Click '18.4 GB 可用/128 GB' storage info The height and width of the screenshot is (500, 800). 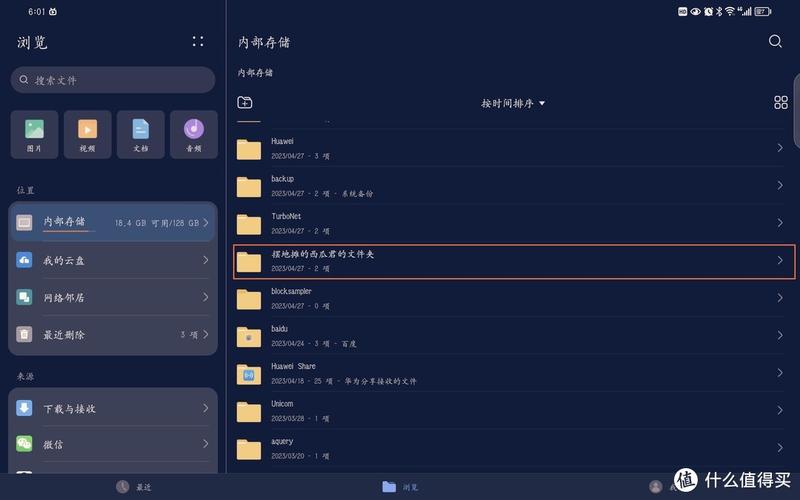(x=157, y=223)
